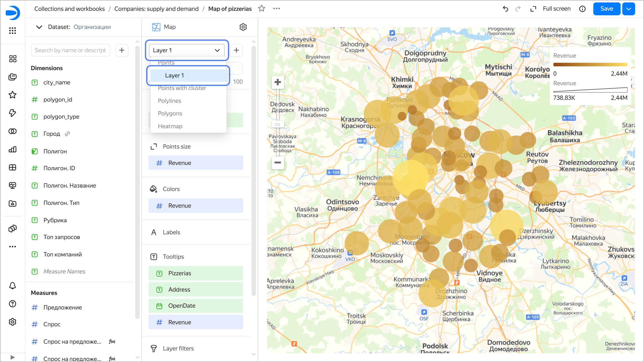Screen dimensions: 644x362
Task: Click the undo arrow in top bar
Action: (505, 9)
